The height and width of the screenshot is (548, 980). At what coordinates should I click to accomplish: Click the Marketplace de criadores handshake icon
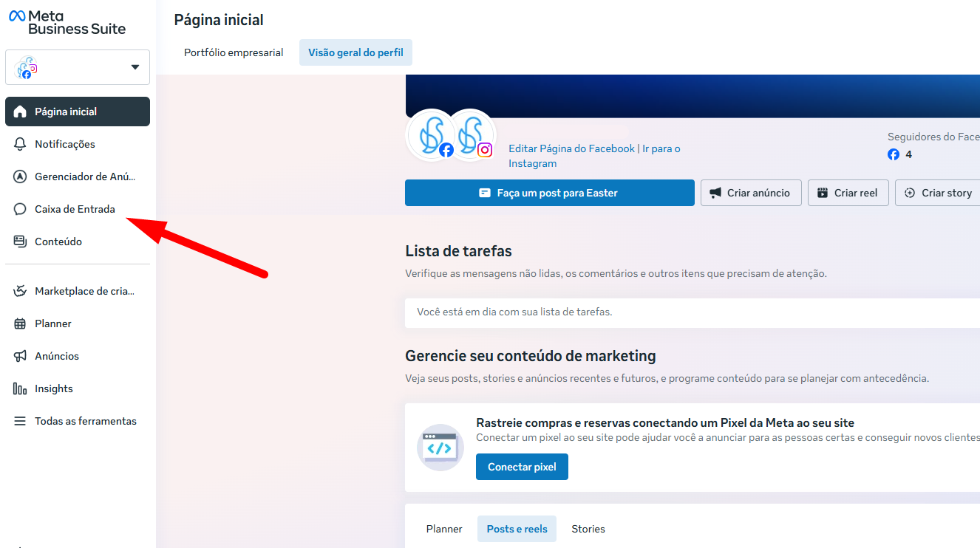[21, 291]
